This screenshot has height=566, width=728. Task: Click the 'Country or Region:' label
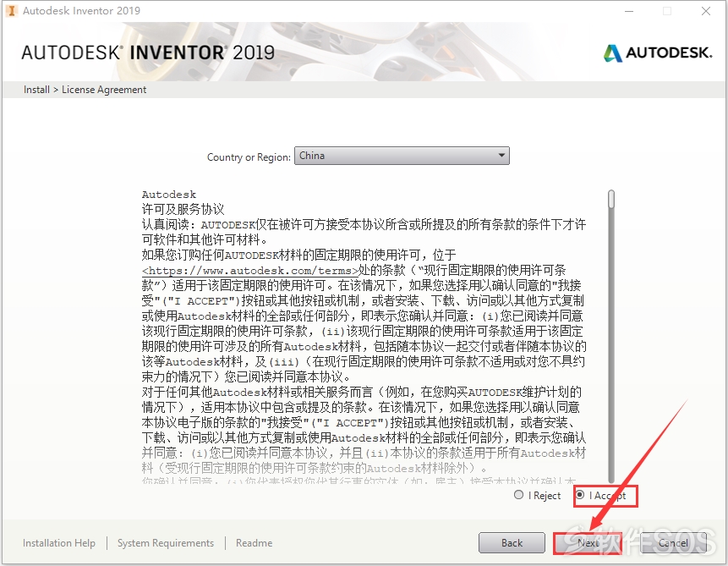249,157
